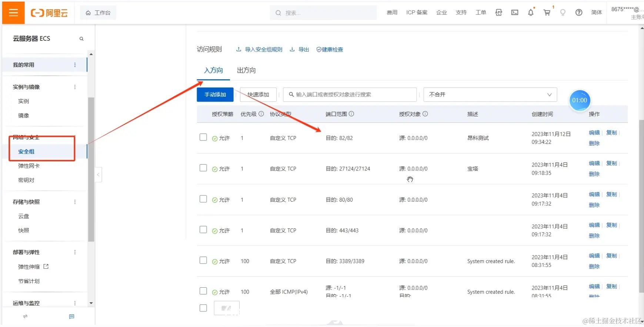Open ICP 备案 menu

tap(417, 13)
